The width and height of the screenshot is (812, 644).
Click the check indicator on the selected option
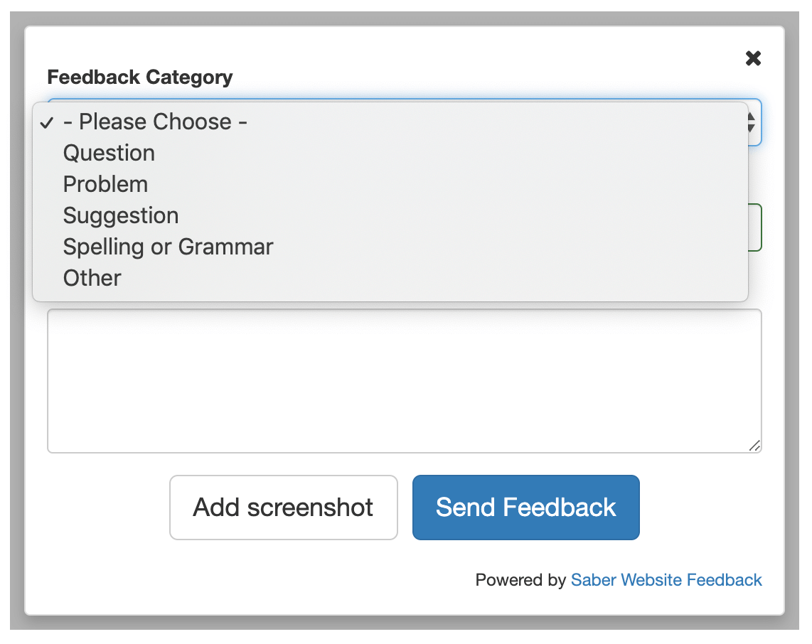point(47,122)
